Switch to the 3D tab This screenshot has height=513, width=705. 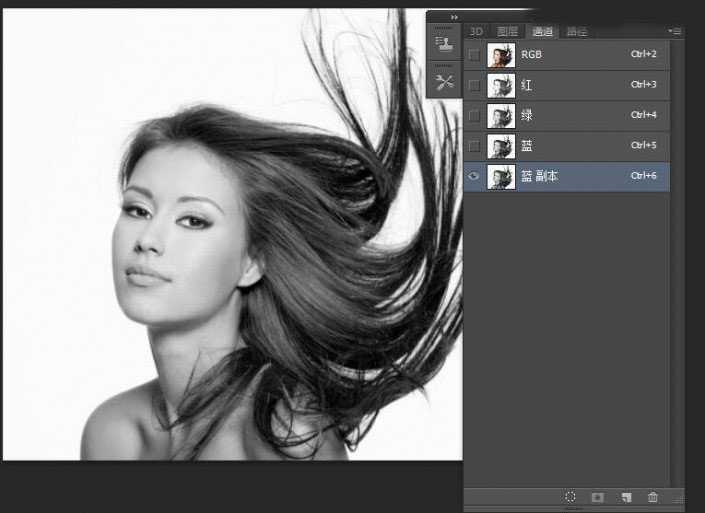[x=476, y=32]
